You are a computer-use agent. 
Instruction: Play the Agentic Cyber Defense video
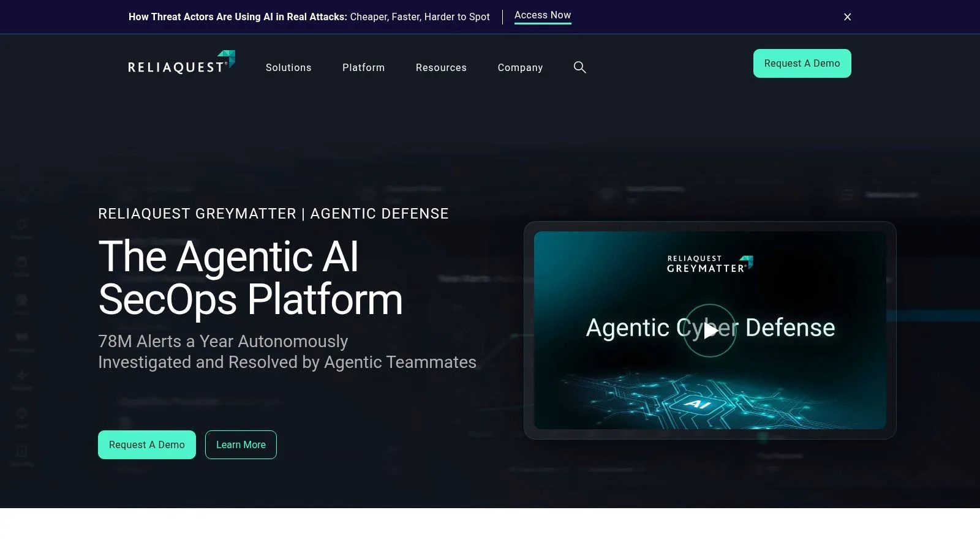point(710,331)
